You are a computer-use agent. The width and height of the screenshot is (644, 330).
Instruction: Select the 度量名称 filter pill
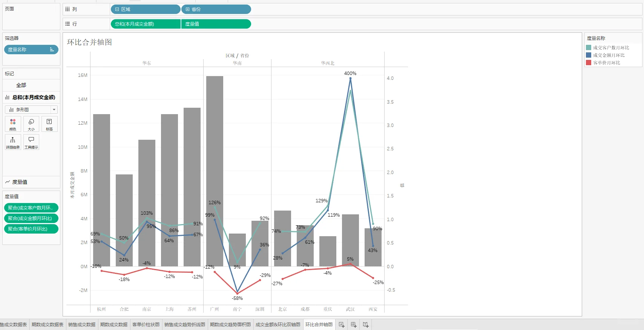click(x=31, y=50)
